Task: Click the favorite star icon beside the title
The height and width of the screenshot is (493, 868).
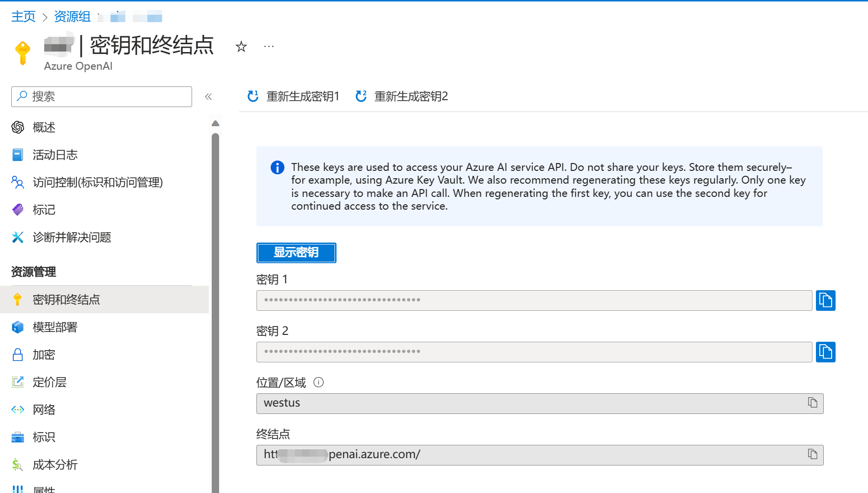Action: coord(241,47)
